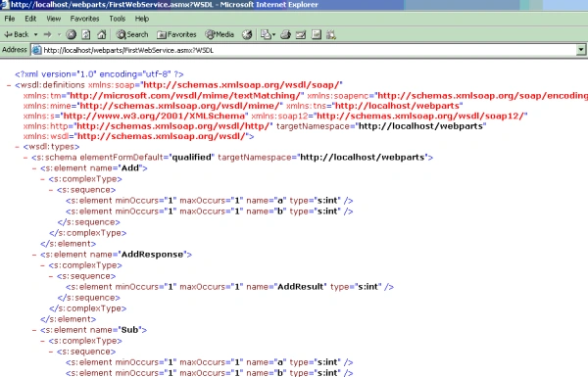The image size is (588, 377).
Task: Open the Search pane
Action: click(x=132, y=34)
